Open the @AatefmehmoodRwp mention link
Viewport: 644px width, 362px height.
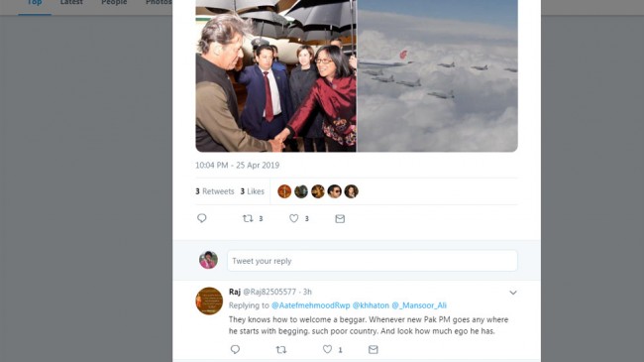310,305
